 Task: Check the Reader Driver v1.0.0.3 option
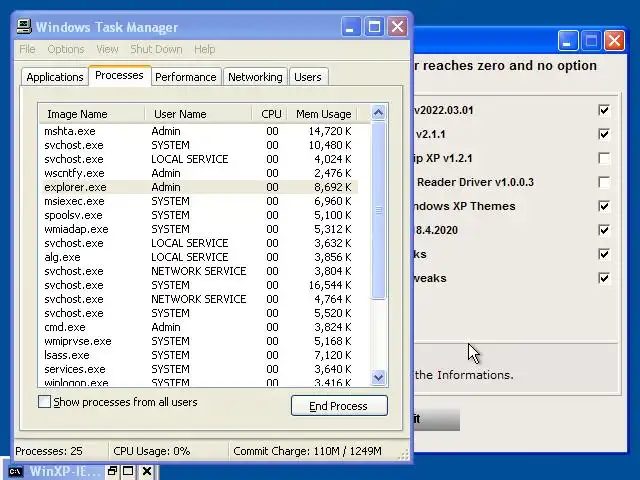[604, 182]
